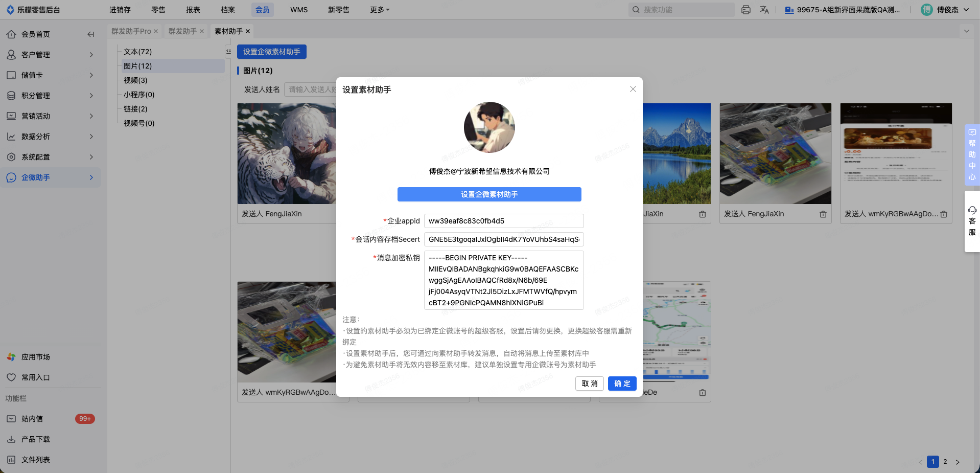Image resolution: width=980 pixels, height=473 pixels.
Task: Click the 储值卡 card icon
Action: tap(11, 75)
